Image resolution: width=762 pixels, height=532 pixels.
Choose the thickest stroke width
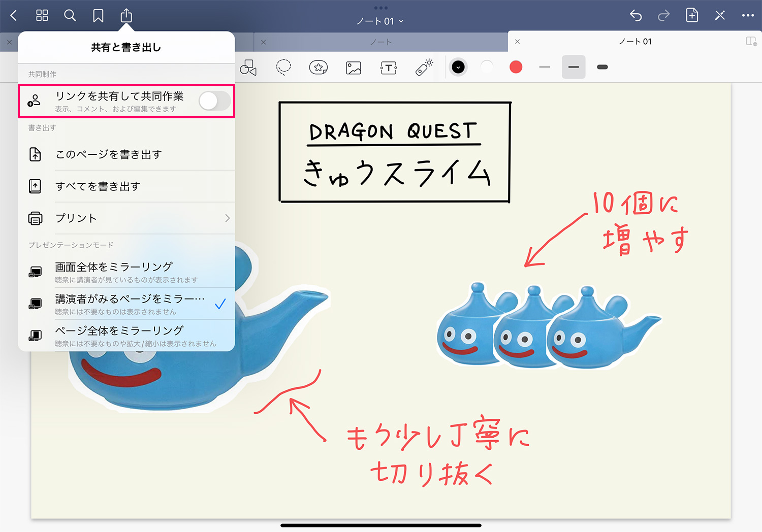click(x=602, y=67)
